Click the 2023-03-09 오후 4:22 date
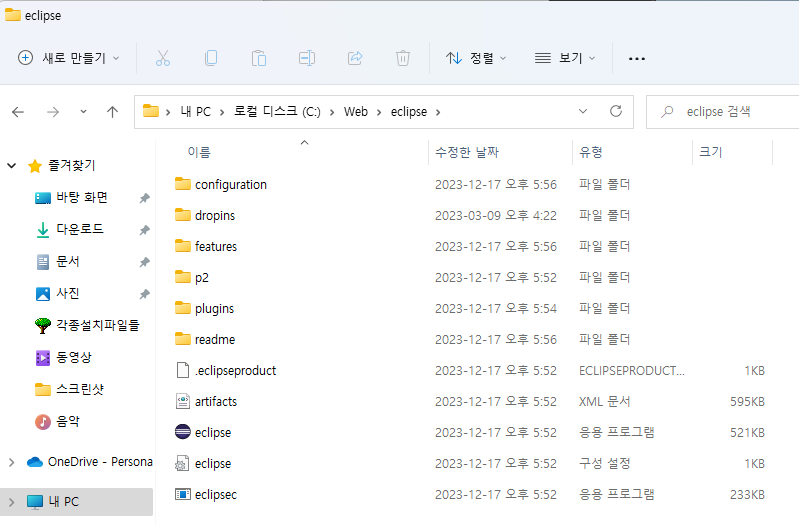799x525 pixels. click(x=495, y=216)
